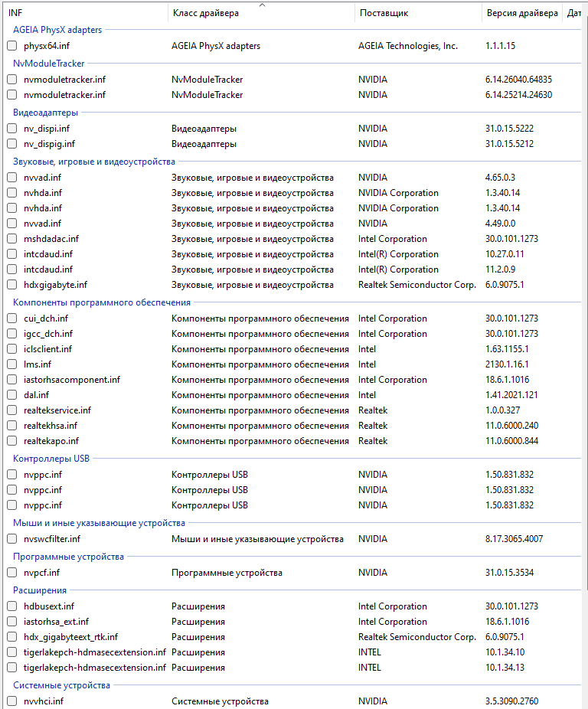Collapse the AGEIA PhysX adapters group
The height and width of the screenshot is (709, 588).
coord(57,30)
